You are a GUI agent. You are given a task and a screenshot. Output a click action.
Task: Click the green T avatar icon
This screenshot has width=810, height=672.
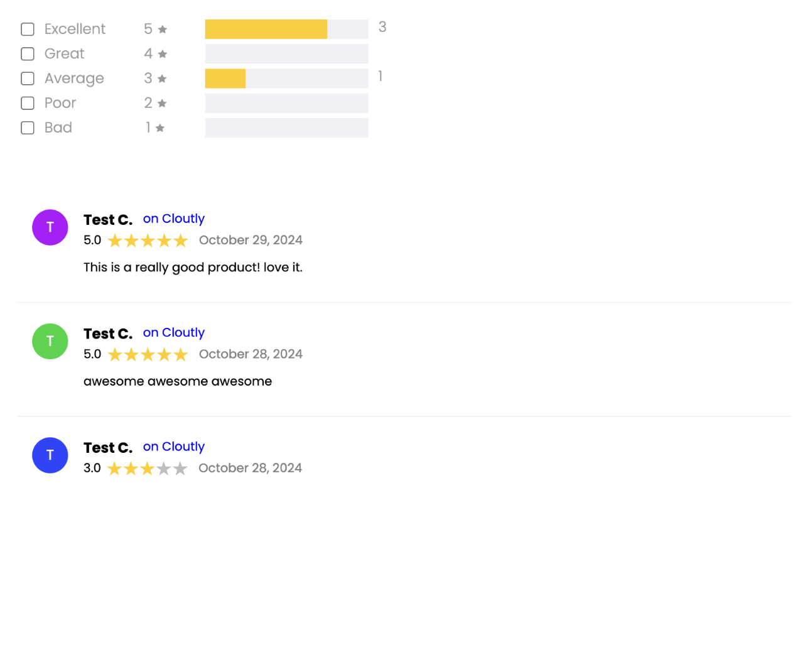(x=50, y=342)
